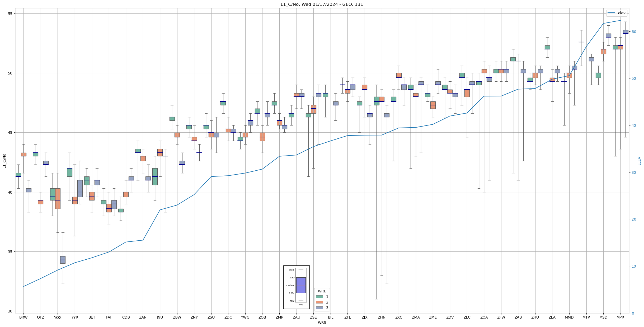
Task: Click the ZNY station label
Action: [194, 317]
